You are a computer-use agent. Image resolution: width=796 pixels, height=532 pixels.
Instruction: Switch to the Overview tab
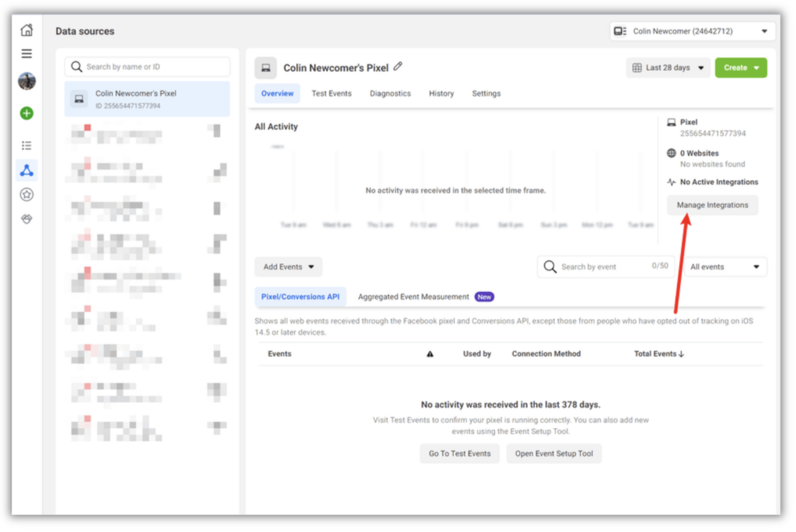[x=278, y=93]
